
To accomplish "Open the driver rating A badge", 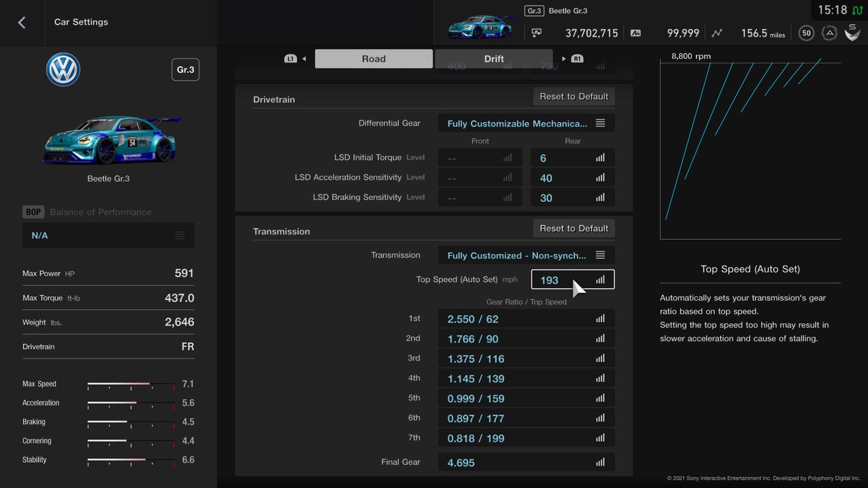I will pos(829,33).
